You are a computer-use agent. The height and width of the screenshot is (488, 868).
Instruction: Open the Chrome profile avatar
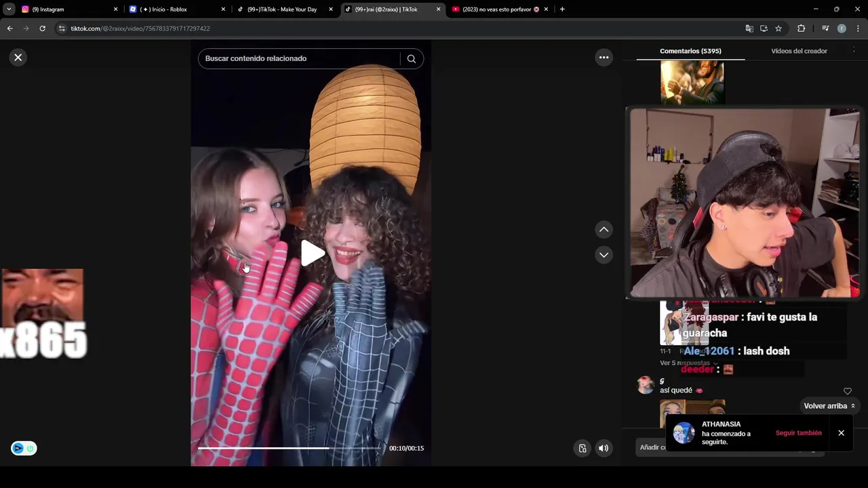842,28
